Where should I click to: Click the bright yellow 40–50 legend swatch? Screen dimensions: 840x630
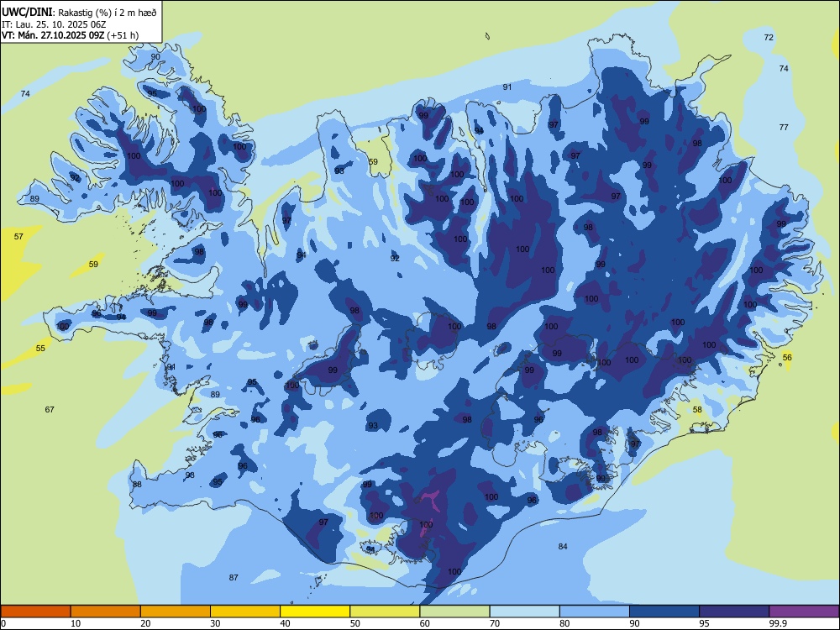[315, 612]
